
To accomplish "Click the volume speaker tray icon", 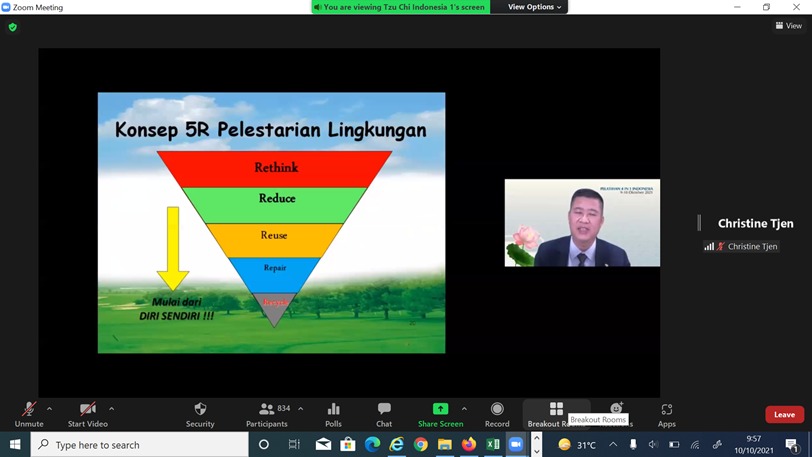I will point(653,445).
